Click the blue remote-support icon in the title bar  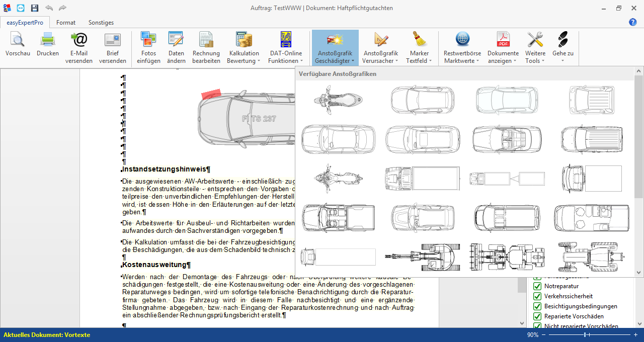tap(20, 8)
